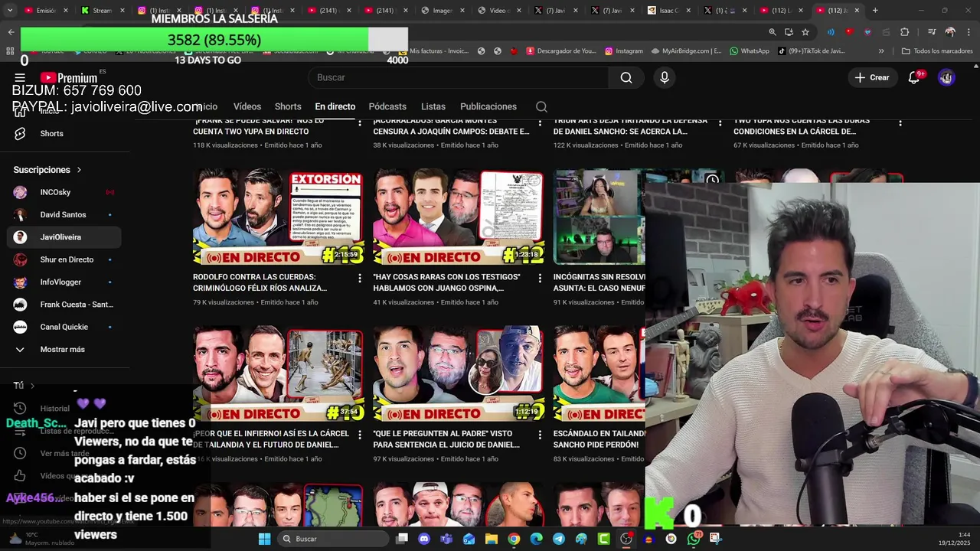Open the Publicaciones channel tab
Screen dimensions: 980x551
[488, 106]
